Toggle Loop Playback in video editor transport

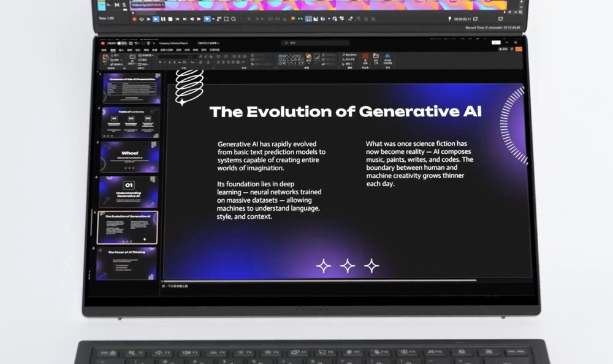point(142,19)
